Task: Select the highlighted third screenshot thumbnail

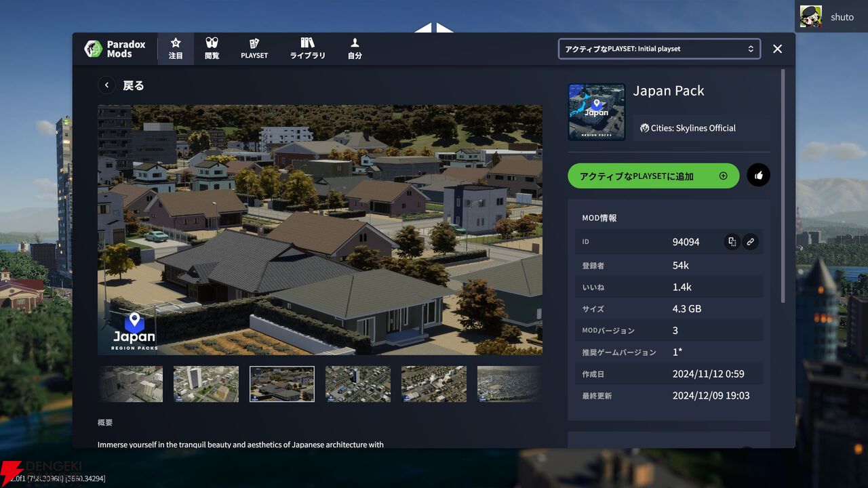Action: (x=282, y=384)
